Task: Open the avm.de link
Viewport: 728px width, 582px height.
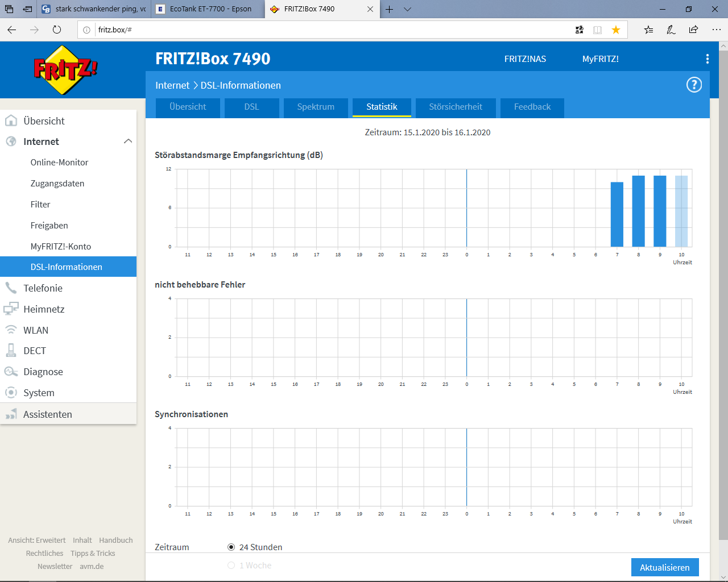Action: 92,566
